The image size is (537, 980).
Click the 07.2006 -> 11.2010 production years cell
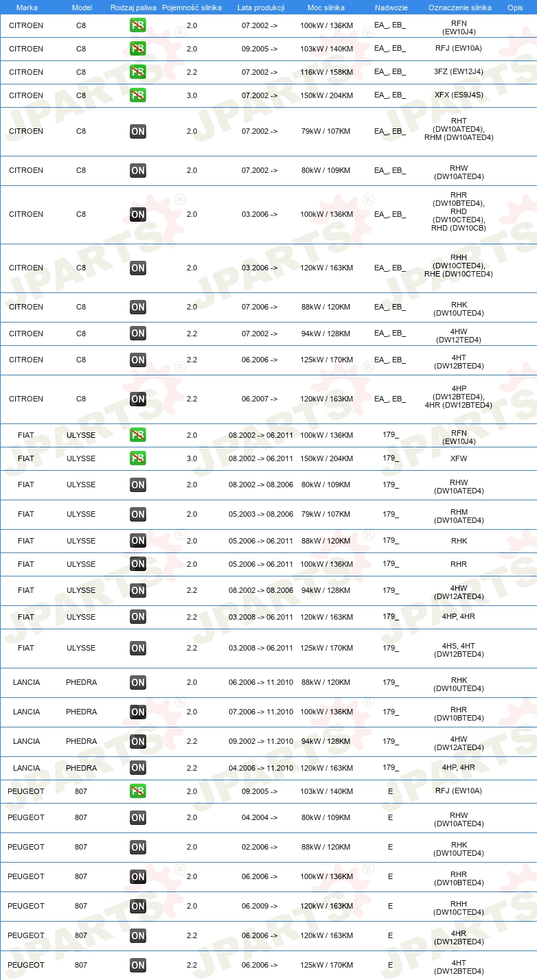pos(261,712)
